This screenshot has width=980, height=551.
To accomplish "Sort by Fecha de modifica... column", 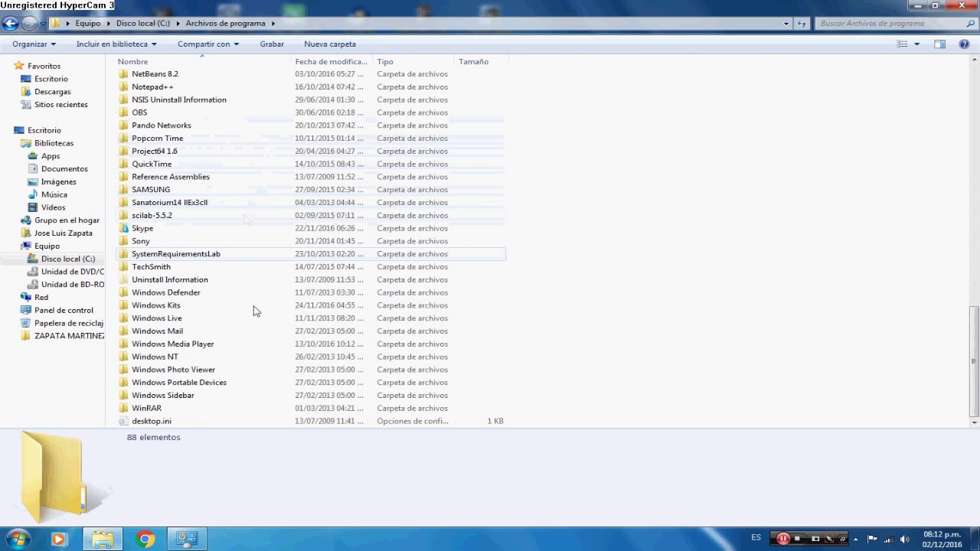I will coord(333,61).
